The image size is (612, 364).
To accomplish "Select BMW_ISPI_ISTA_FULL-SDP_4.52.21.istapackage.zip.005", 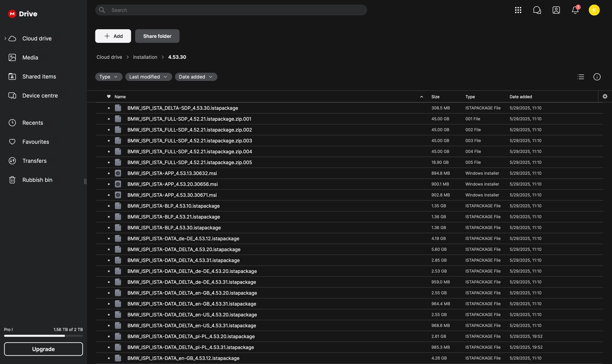I will [349, 162].
